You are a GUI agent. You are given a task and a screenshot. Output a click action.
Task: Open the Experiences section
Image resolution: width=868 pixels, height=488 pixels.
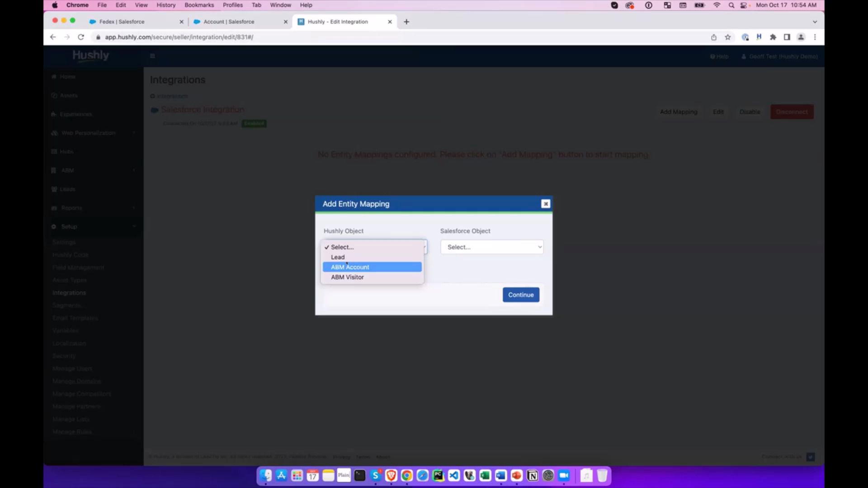(75, 114)
